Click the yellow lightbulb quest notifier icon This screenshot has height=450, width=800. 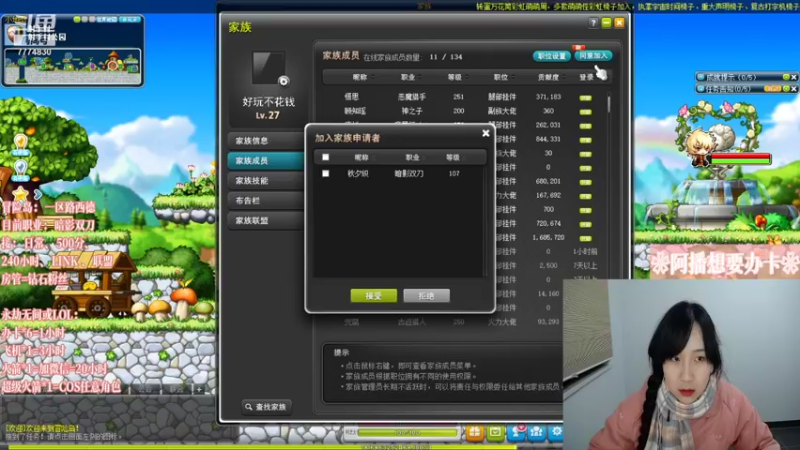point(20,144)
